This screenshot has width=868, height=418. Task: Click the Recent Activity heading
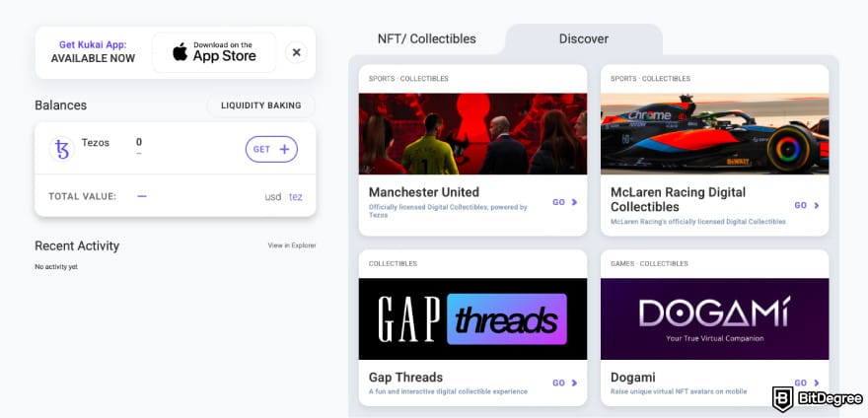tap(77, 245)
